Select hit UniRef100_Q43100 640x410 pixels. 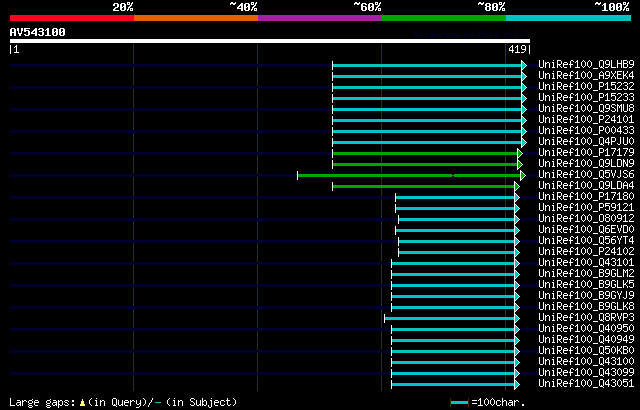tap(586, 362)
